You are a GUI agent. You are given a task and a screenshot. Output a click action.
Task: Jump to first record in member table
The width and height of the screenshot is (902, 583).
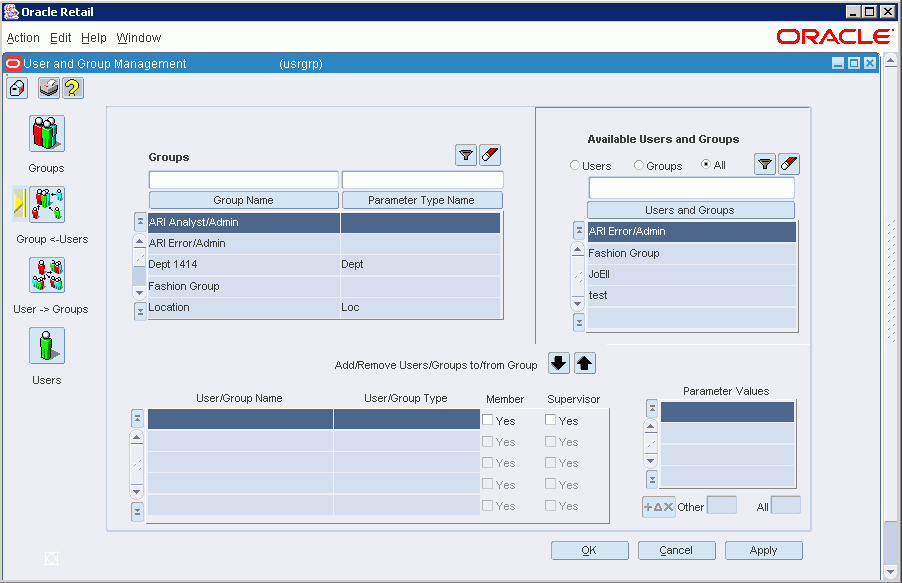coord(137,418)
